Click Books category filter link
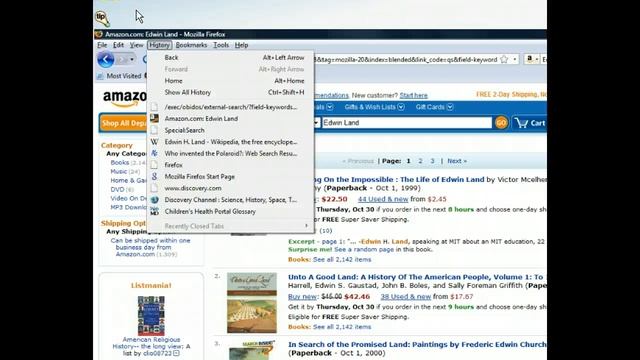Screen dimensions: 640x360 [x=120, y=162]
